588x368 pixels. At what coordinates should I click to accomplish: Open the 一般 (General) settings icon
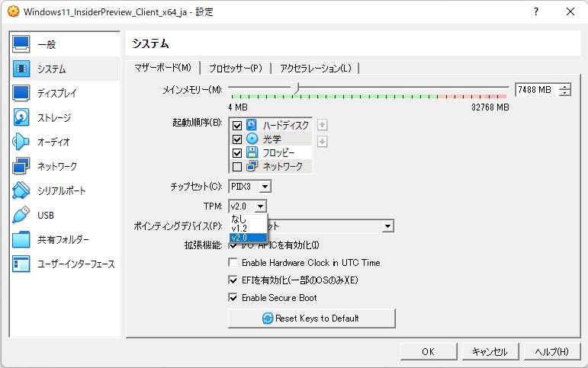(21, 44)
